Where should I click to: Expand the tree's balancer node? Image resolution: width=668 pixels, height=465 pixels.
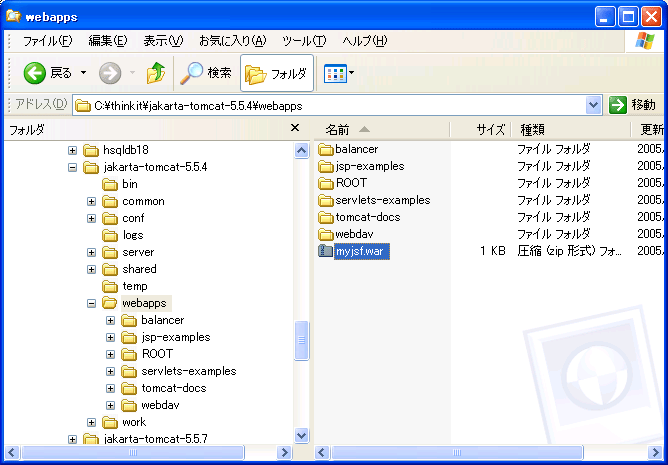coord(110,321)
